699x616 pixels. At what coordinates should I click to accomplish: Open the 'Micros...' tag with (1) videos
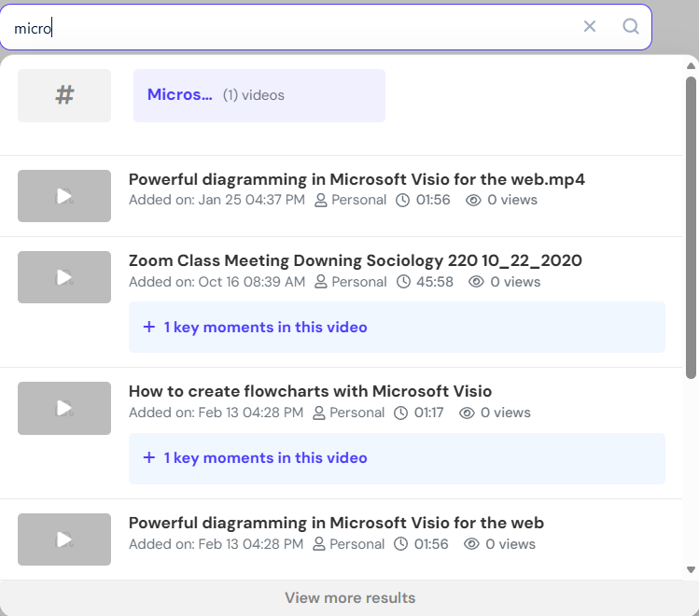coord(259,95)
